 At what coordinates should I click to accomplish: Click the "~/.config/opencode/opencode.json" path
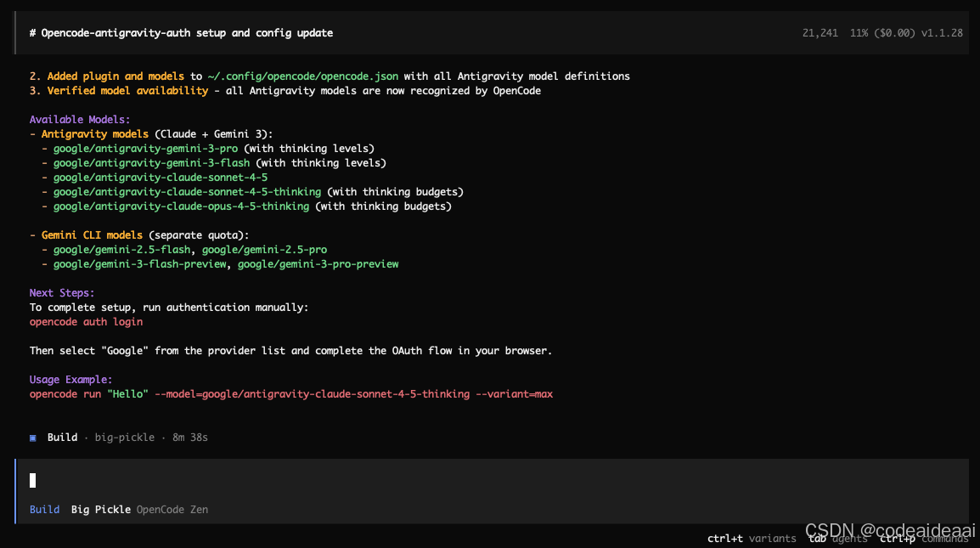(303, 76)
